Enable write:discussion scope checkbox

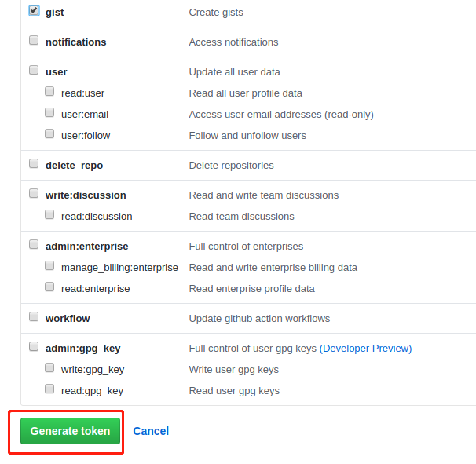tap(34, 194)
